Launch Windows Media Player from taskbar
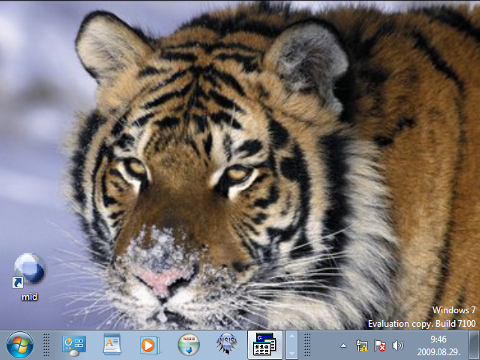480x360 pixels. coord(149,345)
